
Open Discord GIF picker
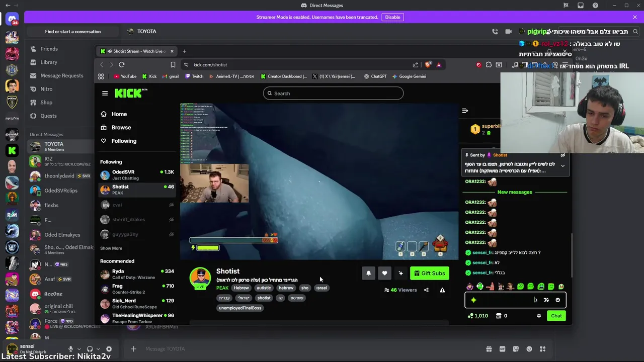pos(502,349)
